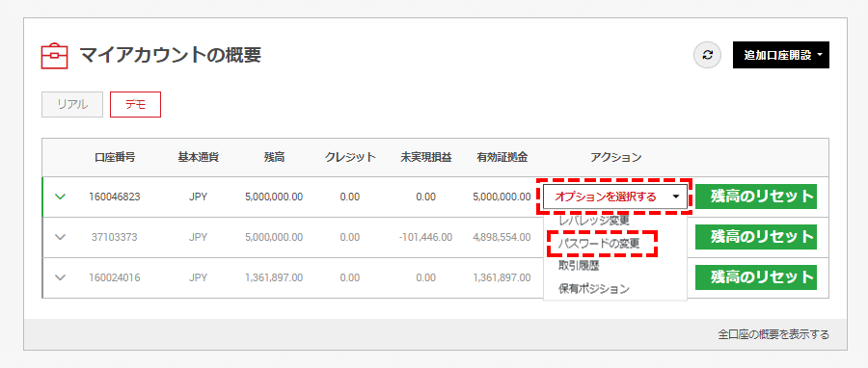Select account number 160046823
This screenshot has width=868, height=368.
115,197
